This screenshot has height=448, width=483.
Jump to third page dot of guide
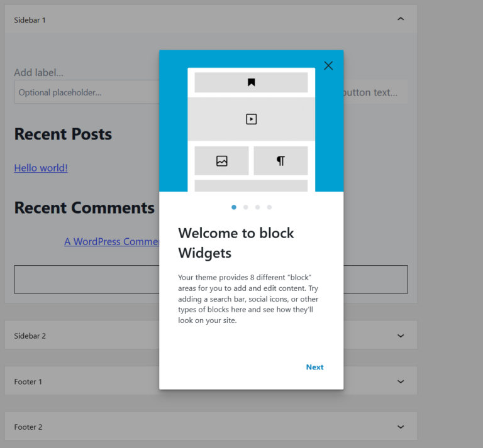257,207
